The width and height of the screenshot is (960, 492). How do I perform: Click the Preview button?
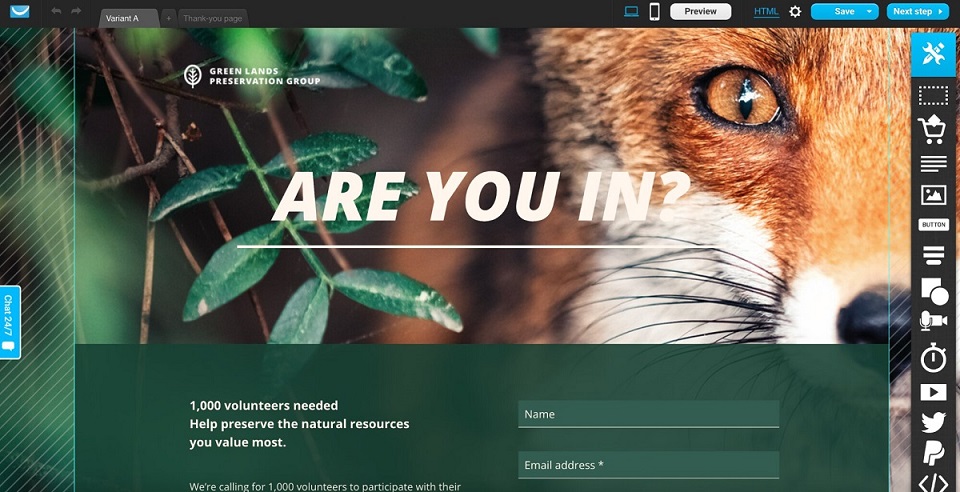(700, 12)
